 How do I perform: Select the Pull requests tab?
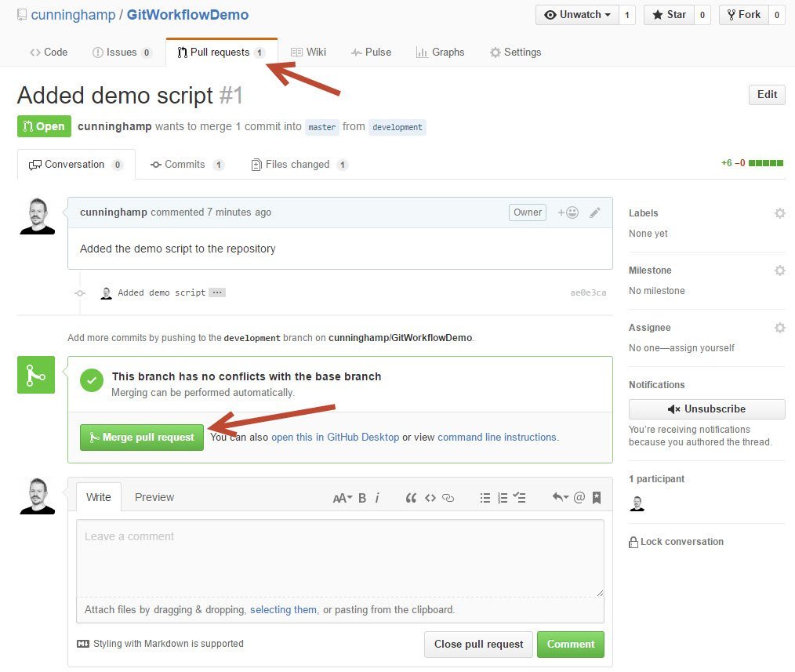tap(221, 53)
